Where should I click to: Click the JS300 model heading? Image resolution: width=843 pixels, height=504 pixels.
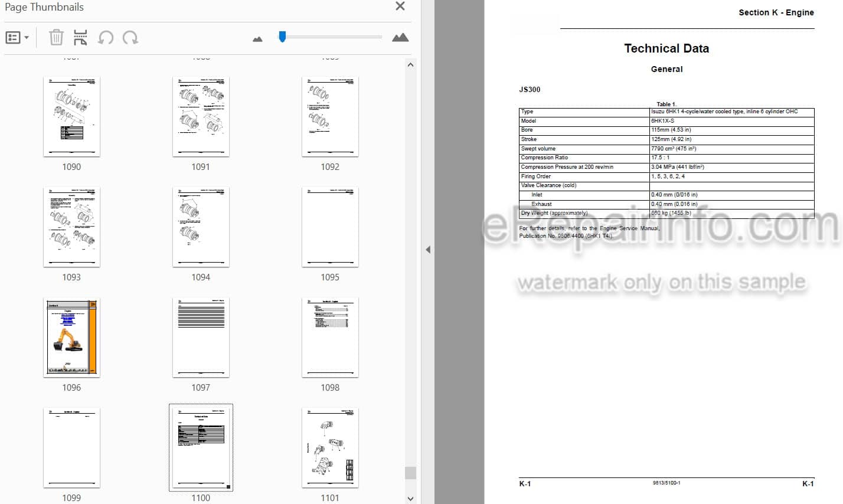(x=530, y=90)
